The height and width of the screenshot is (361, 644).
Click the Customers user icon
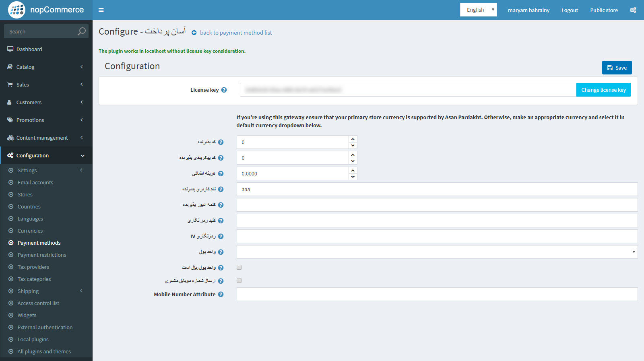(x=10, y=102)
